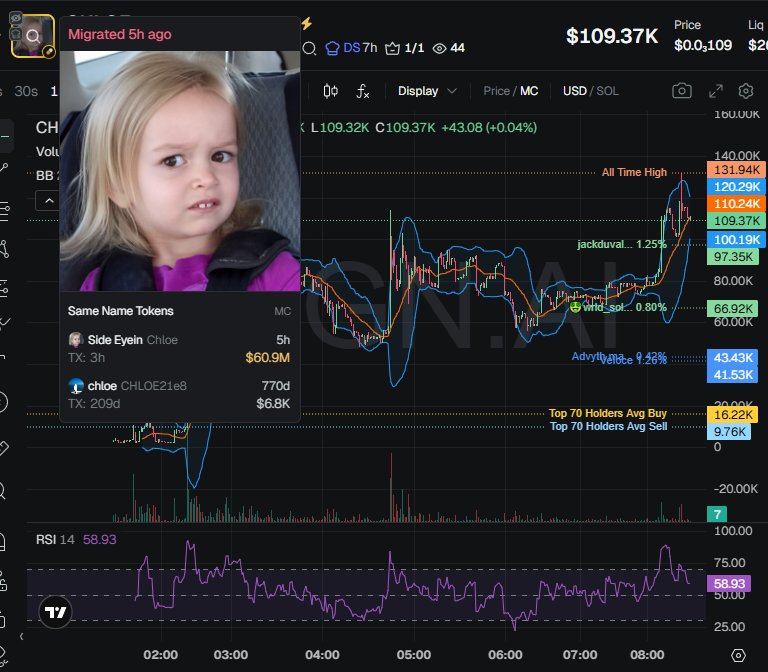The height and width of the screenshot is (672, 768).
Task: Click the 97.35K green price tag
Action: pos(733,256)
